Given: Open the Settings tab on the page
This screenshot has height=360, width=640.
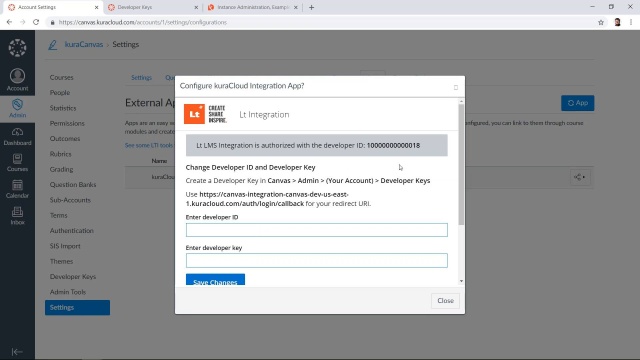Looking at the screenshot, I should click(141, 78).
